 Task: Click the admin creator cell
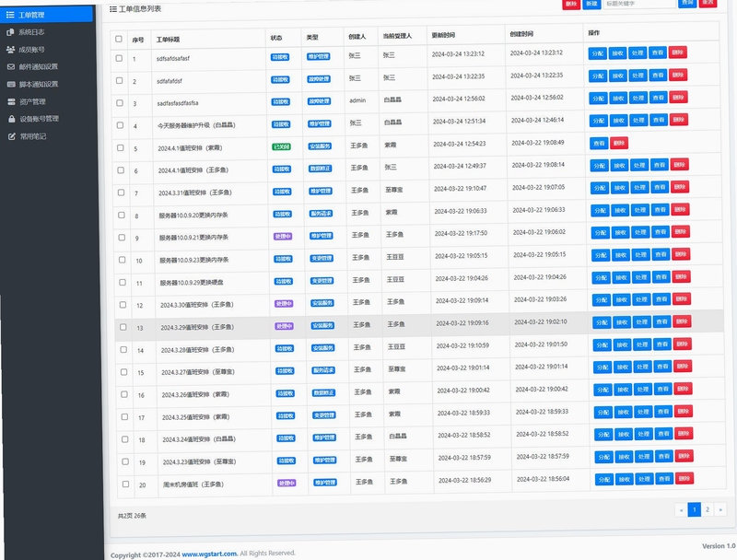(357, 100)
